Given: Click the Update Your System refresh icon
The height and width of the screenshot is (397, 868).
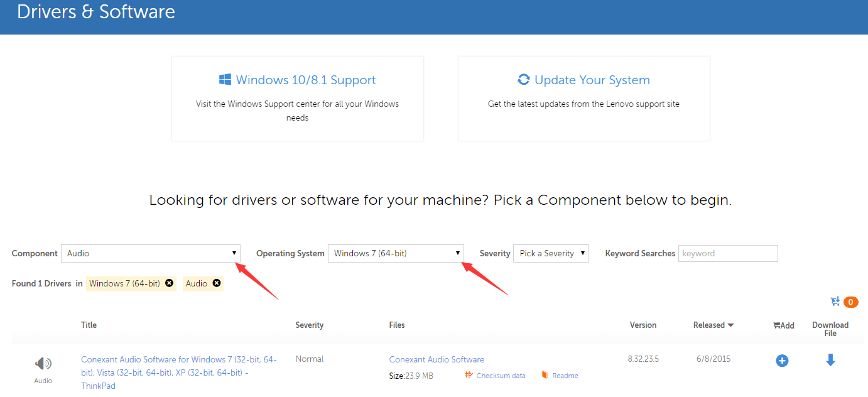Looking at the screenshot, I should point(523,80).
